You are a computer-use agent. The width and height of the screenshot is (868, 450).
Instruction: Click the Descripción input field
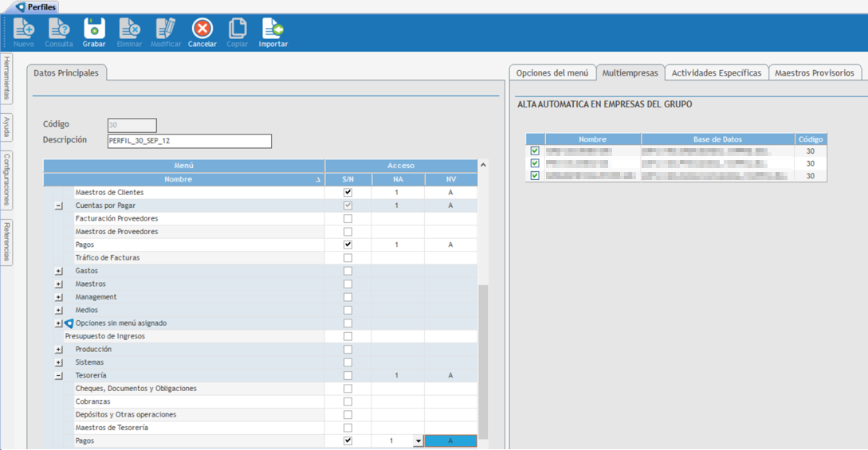[x=190, y=141]
